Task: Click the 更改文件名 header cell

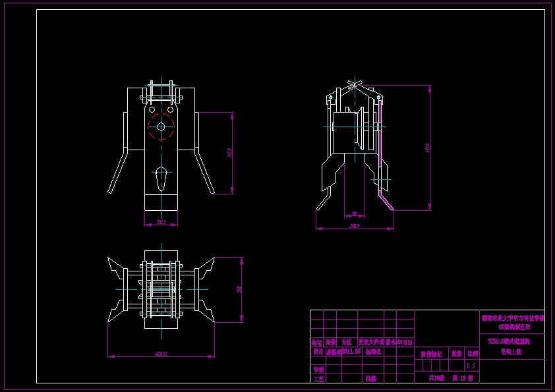Action: 371,342
